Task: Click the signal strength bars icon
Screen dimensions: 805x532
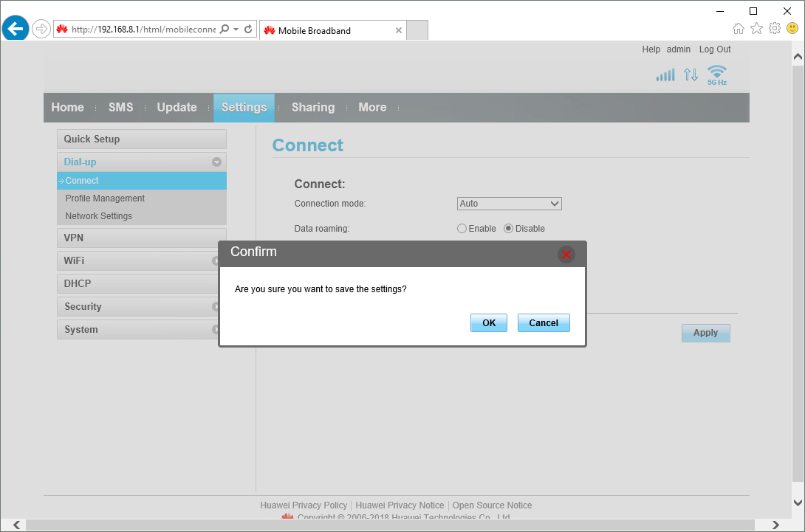Action: coord(665,75)
